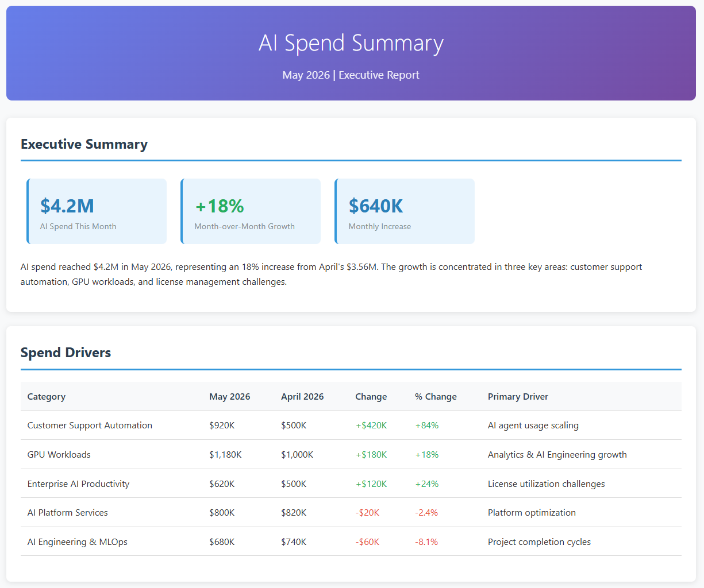704x588 pixels.
Task: Click the AI Spend This Month label
Action: (x=78, y=226)
